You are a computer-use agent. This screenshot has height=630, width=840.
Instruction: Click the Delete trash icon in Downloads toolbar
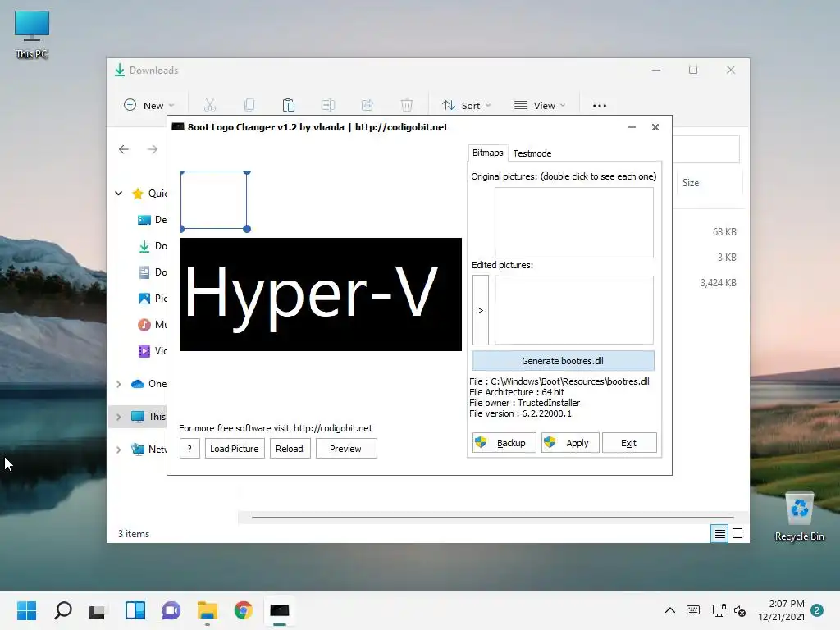click(x=407, y=105)
